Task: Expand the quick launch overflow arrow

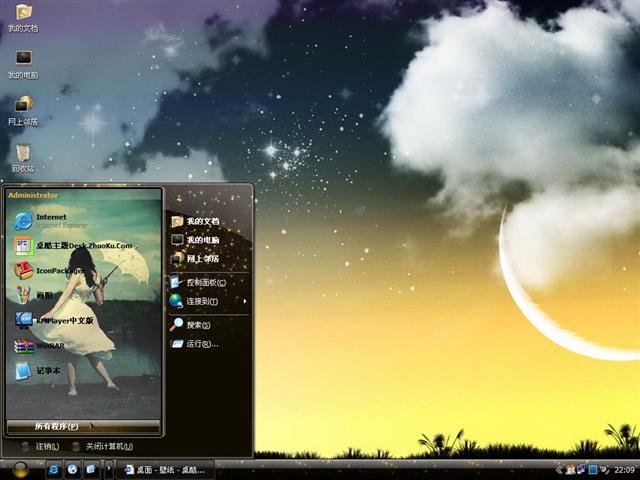Action: click(x=108, y=469)
